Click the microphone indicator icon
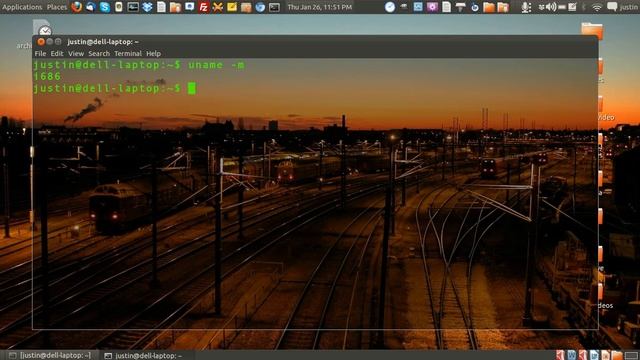Screen dimensions: 640x360 point(526,7)
